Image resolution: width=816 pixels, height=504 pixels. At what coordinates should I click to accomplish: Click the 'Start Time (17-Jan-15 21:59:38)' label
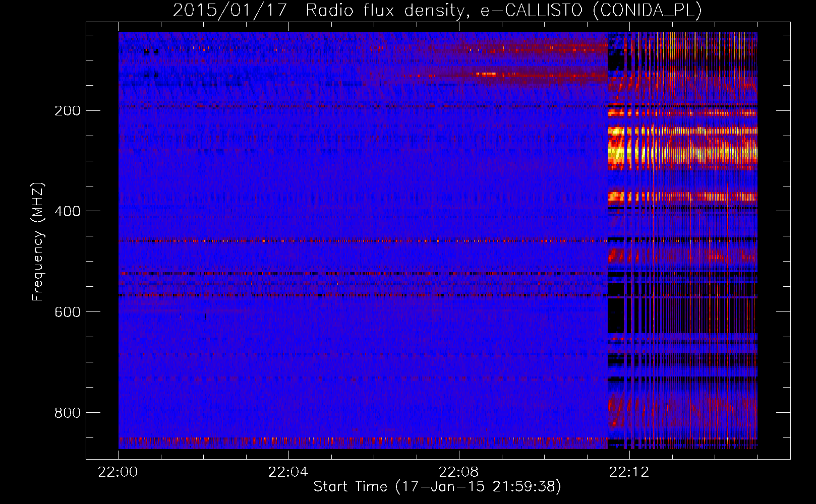coord(437,487)
